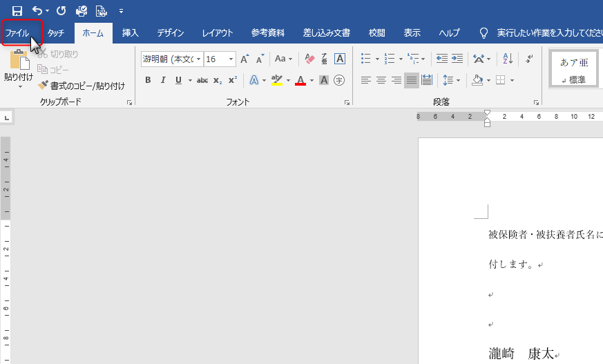Click the format painter brush icon

[x=43, y=86]
